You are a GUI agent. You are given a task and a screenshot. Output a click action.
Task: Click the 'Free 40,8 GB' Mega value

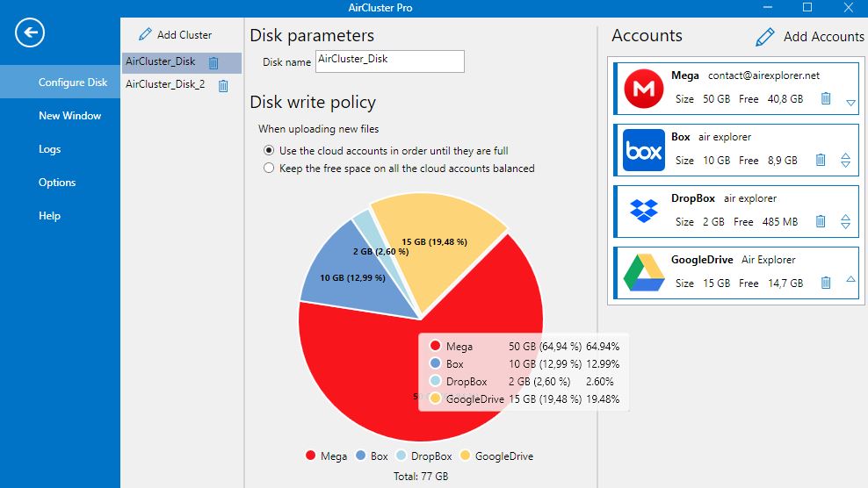click(770, 99)
